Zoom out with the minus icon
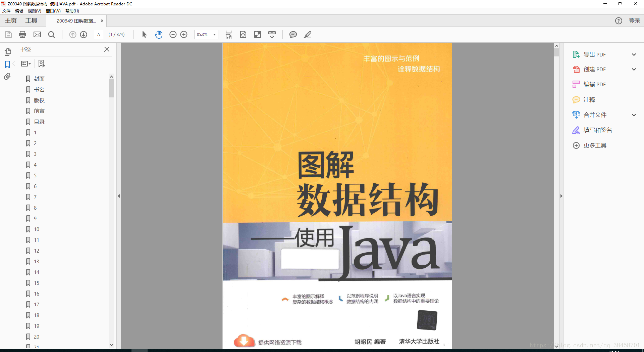The image size is (644, 352). coord(173,35)
